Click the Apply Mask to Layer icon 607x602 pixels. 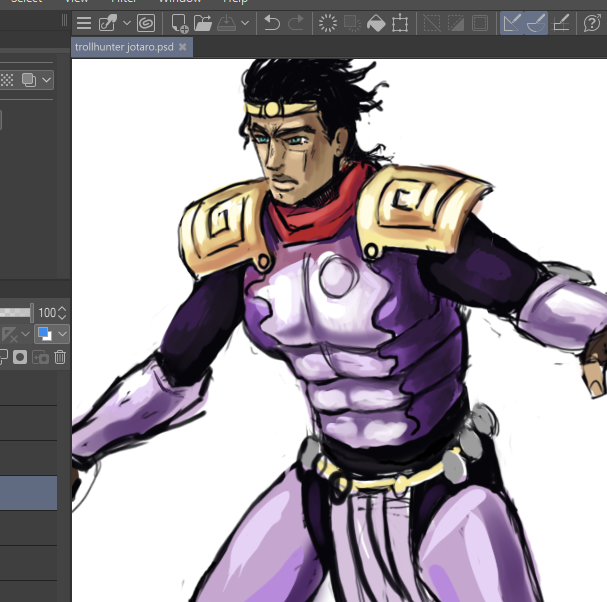40,357
